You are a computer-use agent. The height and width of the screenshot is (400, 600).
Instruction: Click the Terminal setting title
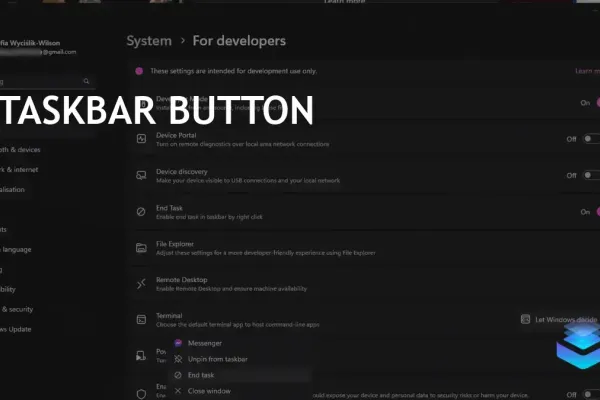(x=169, y=316)
